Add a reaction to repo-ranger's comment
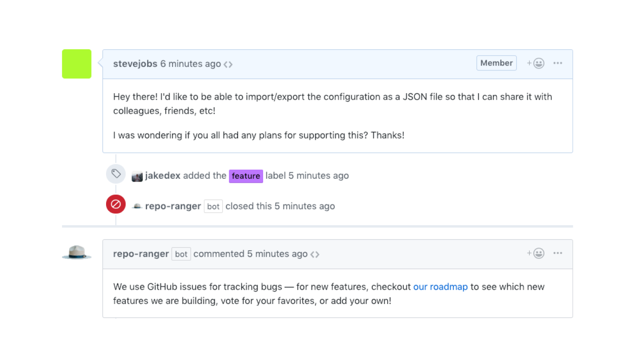The height and width of the screenshot is (364, 641). 536,253
